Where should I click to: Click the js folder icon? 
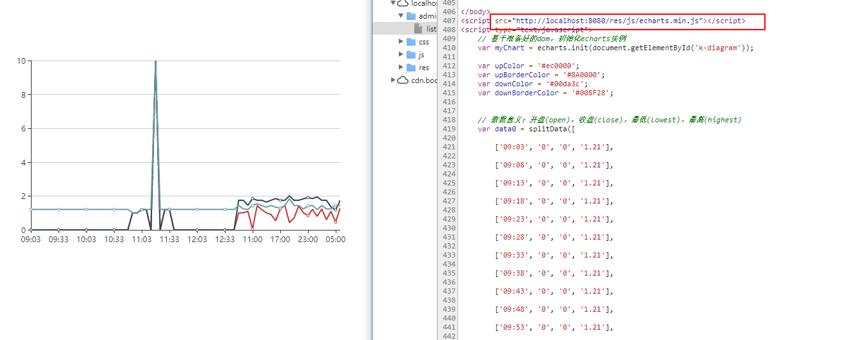point(411,55)
